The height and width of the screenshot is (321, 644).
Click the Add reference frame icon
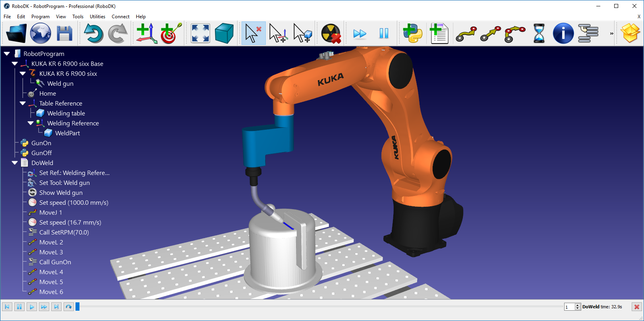(145, 33)
